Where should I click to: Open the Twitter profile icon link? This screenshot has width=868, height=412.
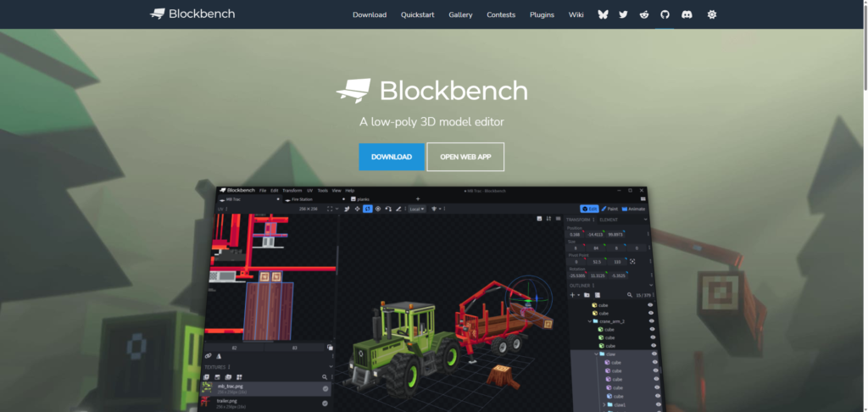623,14
